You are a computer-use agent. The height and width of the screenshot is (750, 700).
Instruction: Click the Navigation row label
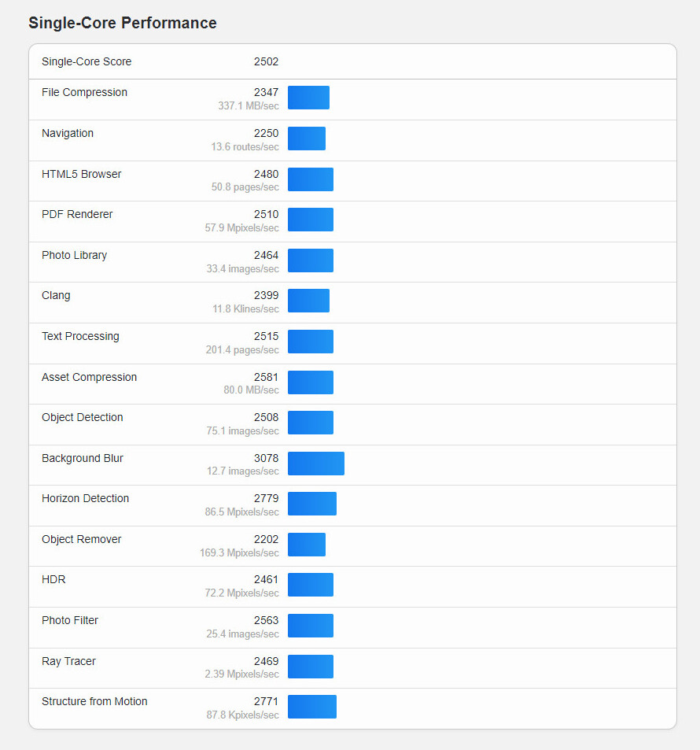click(68, 134)
